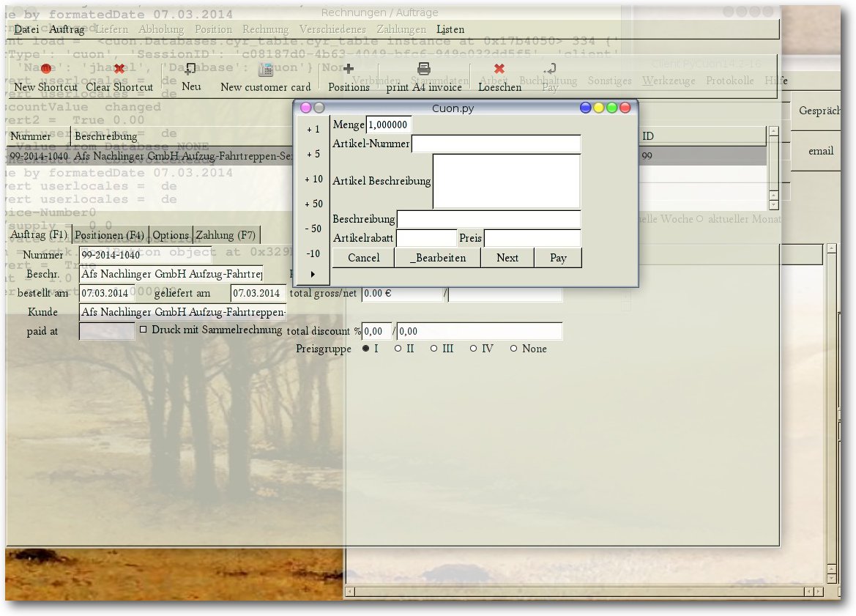Select Preisgruppe None radio button
This screenshot has width=856, height=616.
[514, 349]
